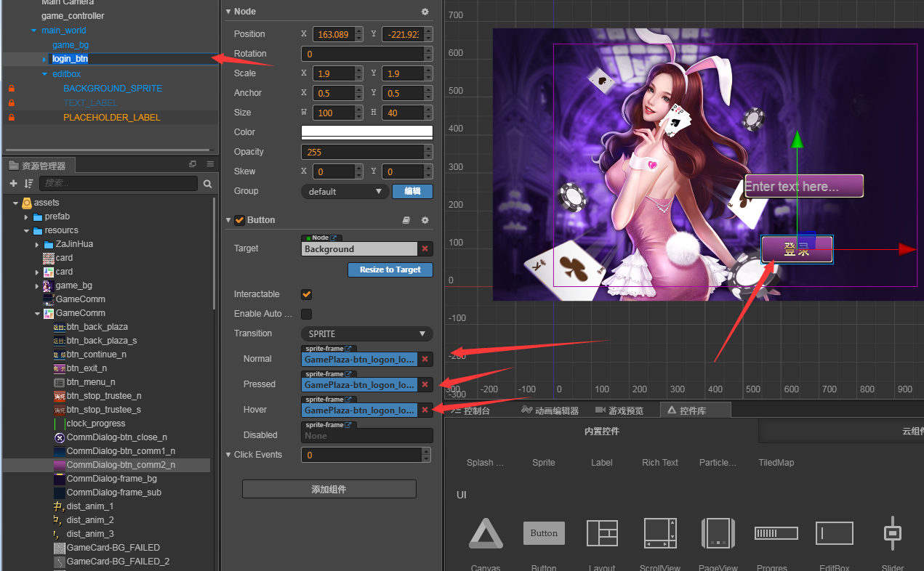Toggle the Button component enabled checkbox
This screenshot has width=924, height=571.
[x=239, y=220]
